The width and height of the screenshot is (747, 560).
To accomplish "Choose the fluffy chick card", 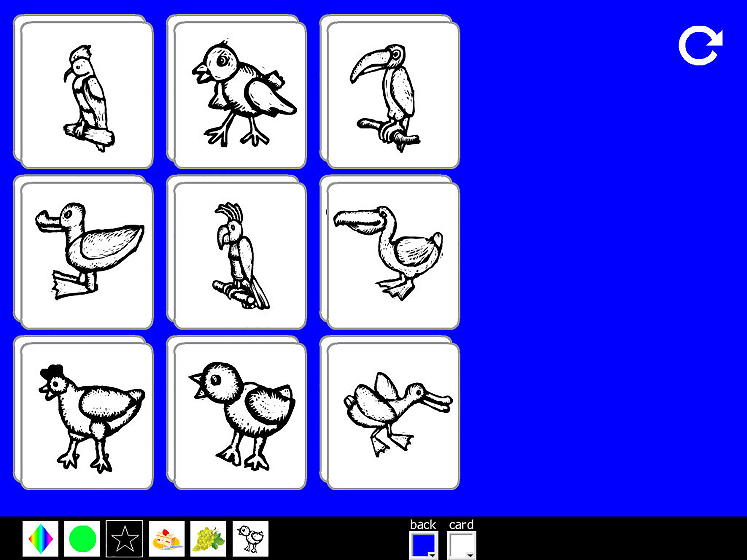I will tap(240, 416).
